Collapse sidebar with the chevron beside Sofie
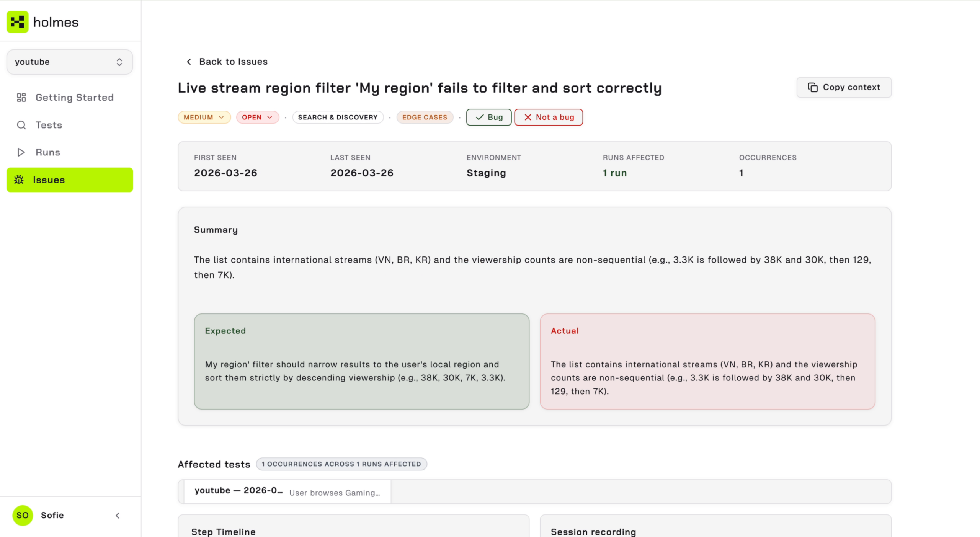Image resolution: width=980 pixels, height=537 pixels. click(x=118, y=516)
